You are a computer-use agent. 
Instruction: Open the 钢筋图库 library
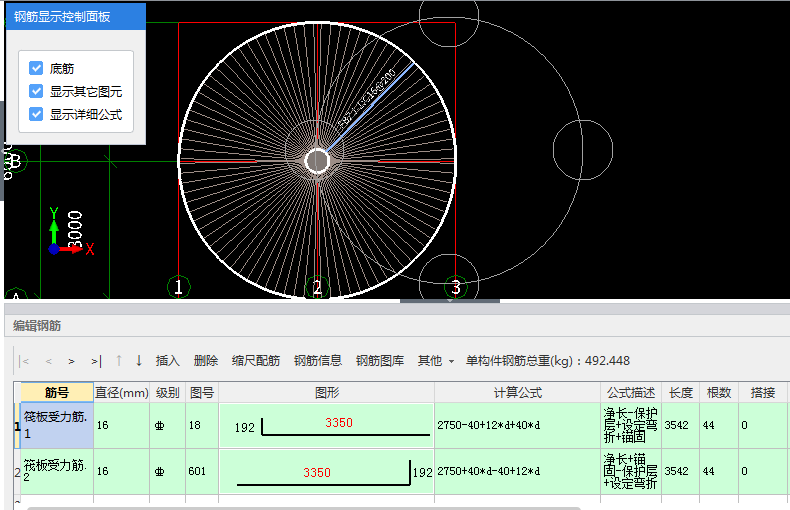click(x=380, y=361)
